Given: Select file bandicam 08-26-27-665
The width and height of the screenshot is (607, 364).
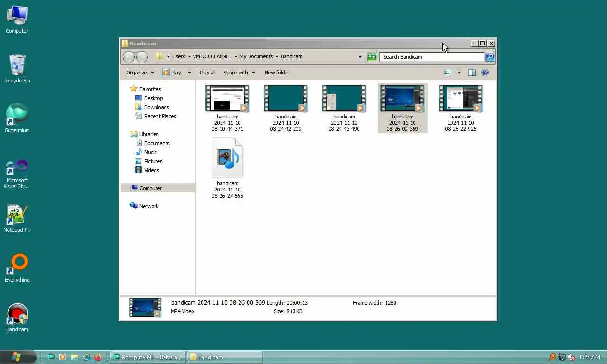Looking at the screenshot, I should click(227, 168).
